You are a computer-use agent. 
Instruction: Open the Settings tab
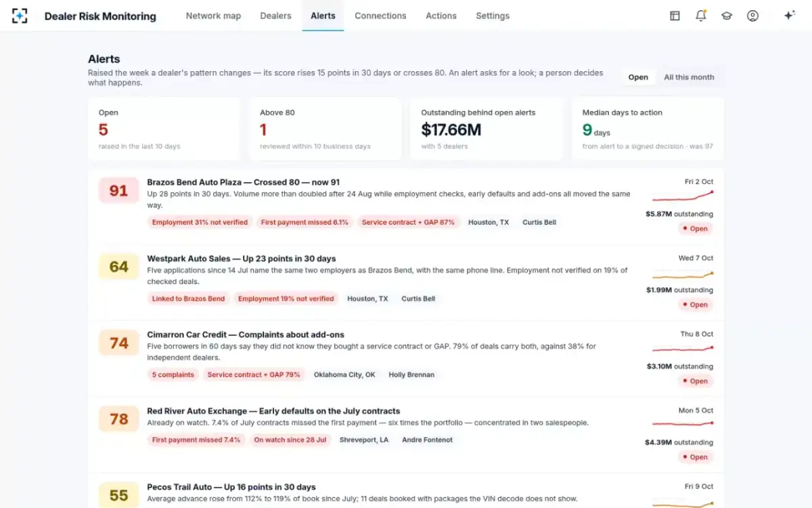click(x=493, y=16)
